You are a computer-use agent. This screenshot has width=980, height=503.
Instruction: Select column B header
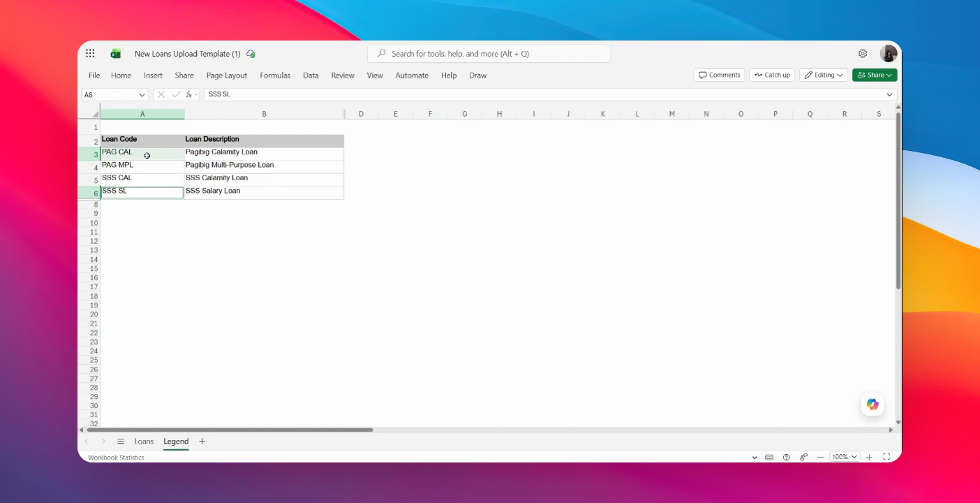pos(264,114)
